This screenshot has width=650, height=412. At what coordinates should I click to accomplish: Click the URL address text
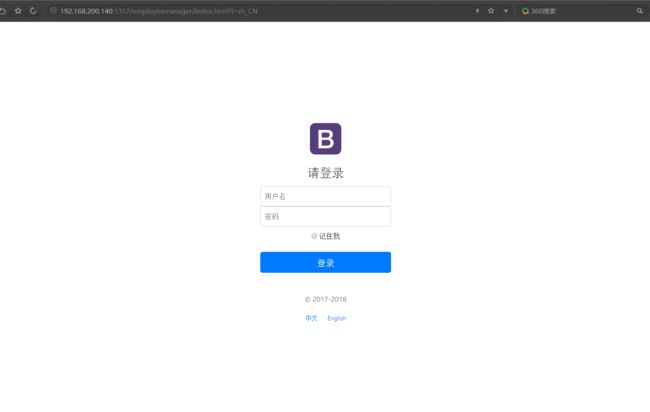[x=159, y=11]
